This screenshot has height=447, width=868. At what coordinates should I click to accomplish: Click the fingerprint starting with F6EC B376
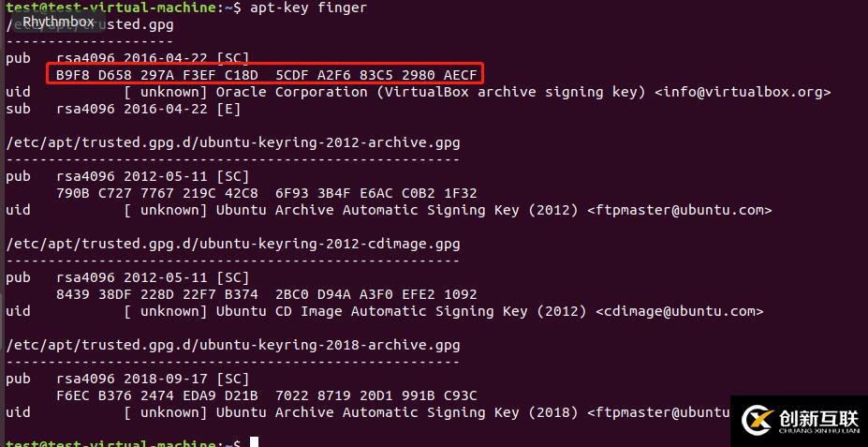(x=267, y=395)
